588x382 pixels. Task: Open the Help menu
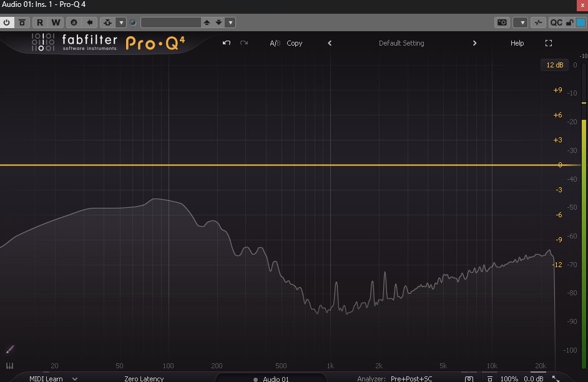pyautogui.click(x=517, y=43)
